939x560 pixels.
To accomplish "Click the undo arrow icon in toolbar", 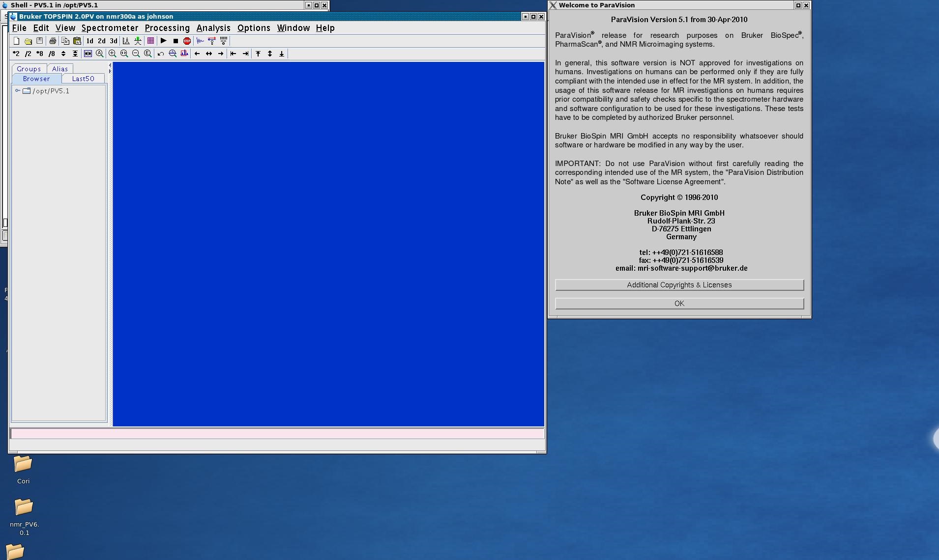I will [x=160, y=54].
